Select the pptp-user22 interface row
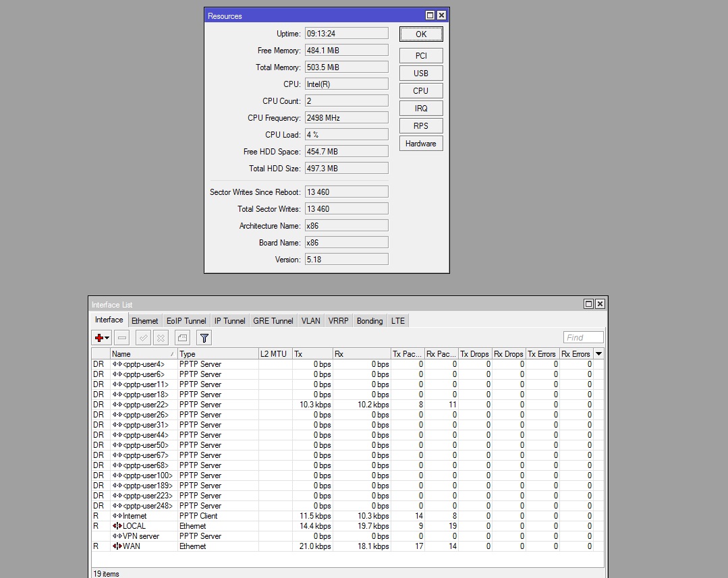Screen dimensions: 728x578 pyautogui.click(x=146, y=405)
